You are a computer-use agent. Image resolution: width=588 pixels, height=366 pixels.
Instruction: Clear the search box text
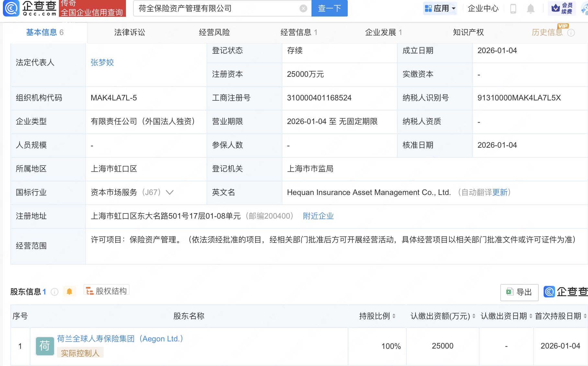point(303,8)
